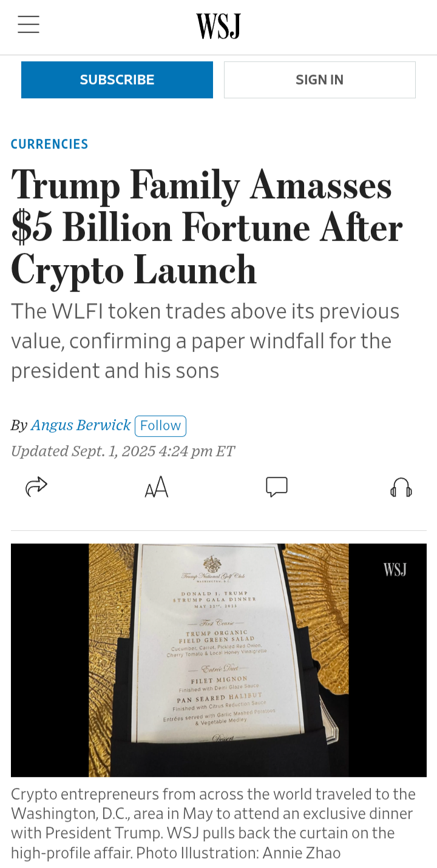Share the article via arrow icon

36,486
